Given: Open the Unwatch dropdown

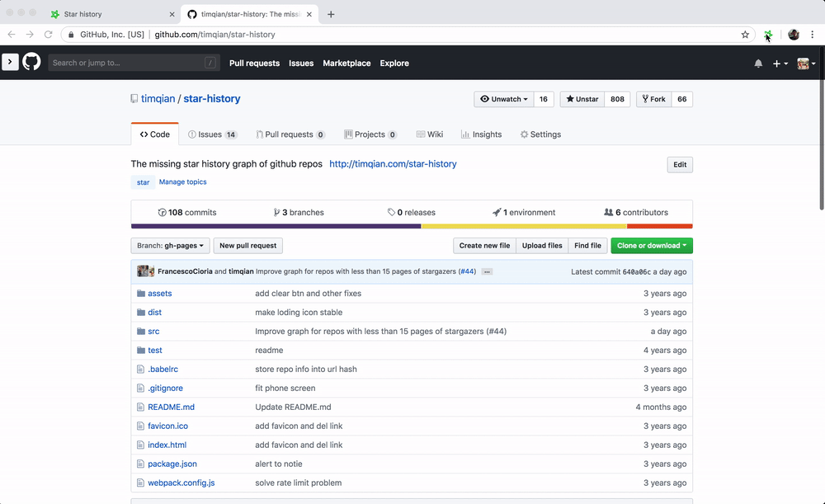Looking at the screenshot, I should [504, 99].
